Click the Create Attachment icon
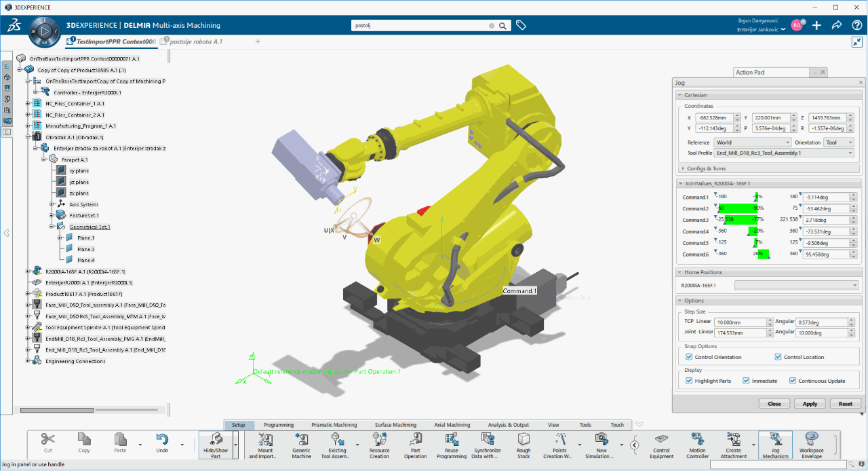Viewport: 868px width, 471px height. [733, 440]
